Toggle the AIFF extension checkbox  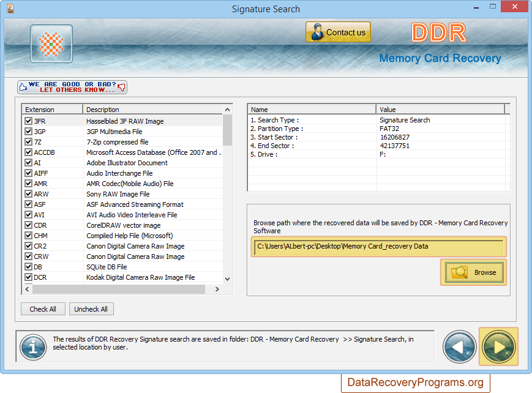(29, 173)
